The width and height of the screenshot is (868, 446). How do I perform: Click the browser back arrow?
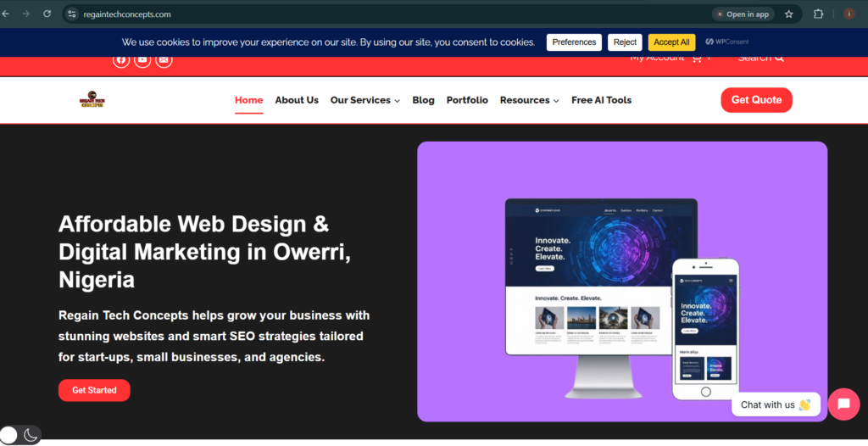6,14
